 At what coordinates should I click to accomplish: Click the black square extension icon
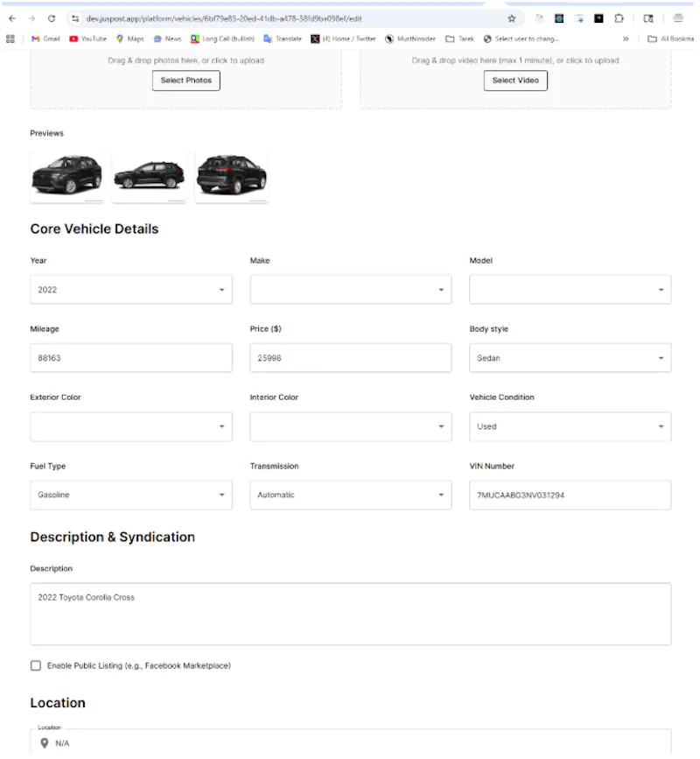click(598, 18)
